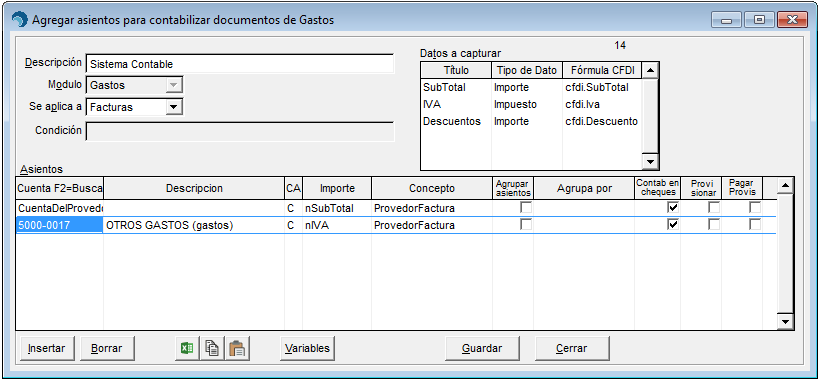Click the Borrar button
Viewport: 821px width, 381px height.
(106, 348)
